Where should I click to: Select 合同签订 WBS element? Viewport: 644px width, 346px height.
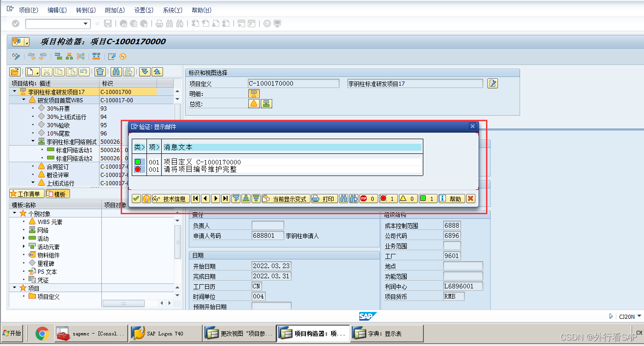58,166
